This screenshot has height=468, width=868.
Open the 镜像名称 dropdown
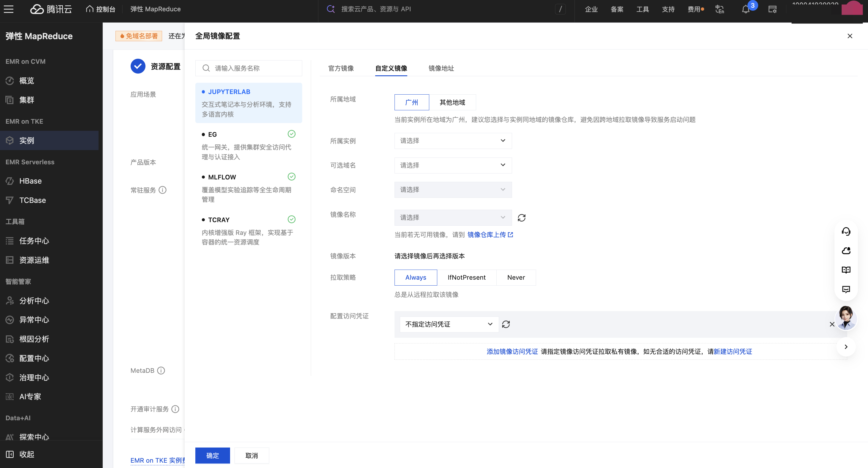[x=453, y=217]
